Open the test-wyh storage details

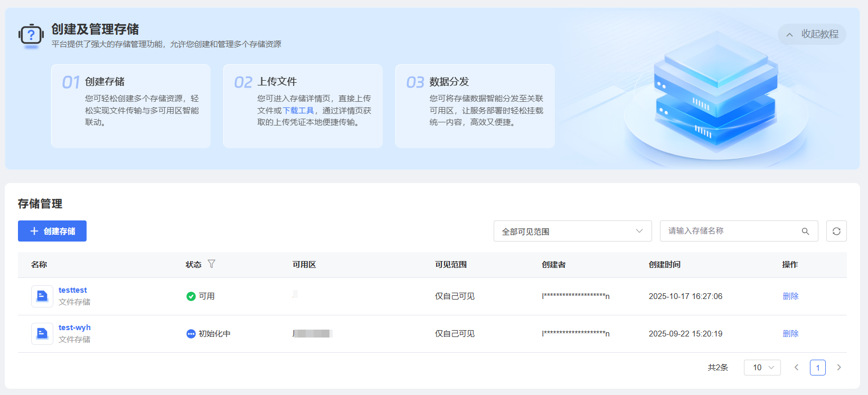coord(74,327)
